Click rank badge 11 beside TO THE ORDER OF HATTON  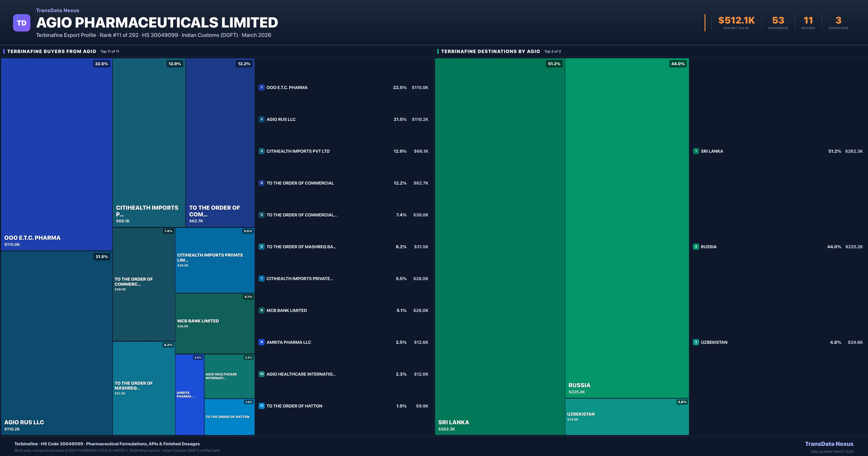tap(261, 406)
